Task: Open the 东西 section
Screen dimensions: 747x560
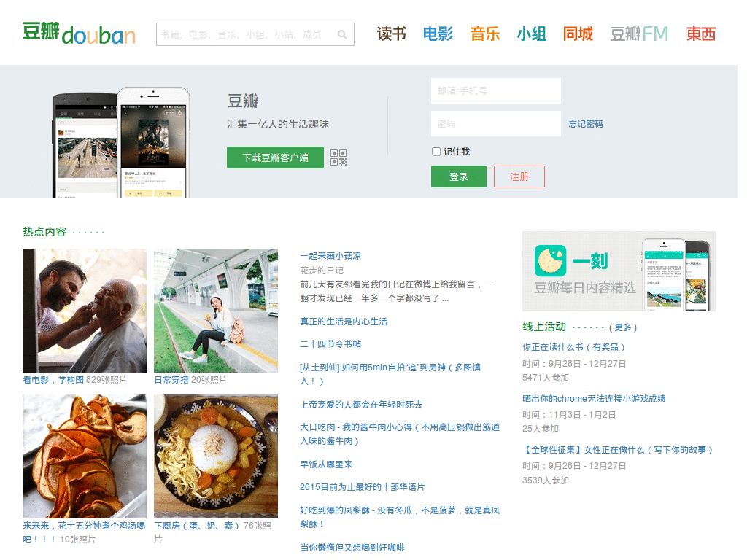Action: coord(700,34)
